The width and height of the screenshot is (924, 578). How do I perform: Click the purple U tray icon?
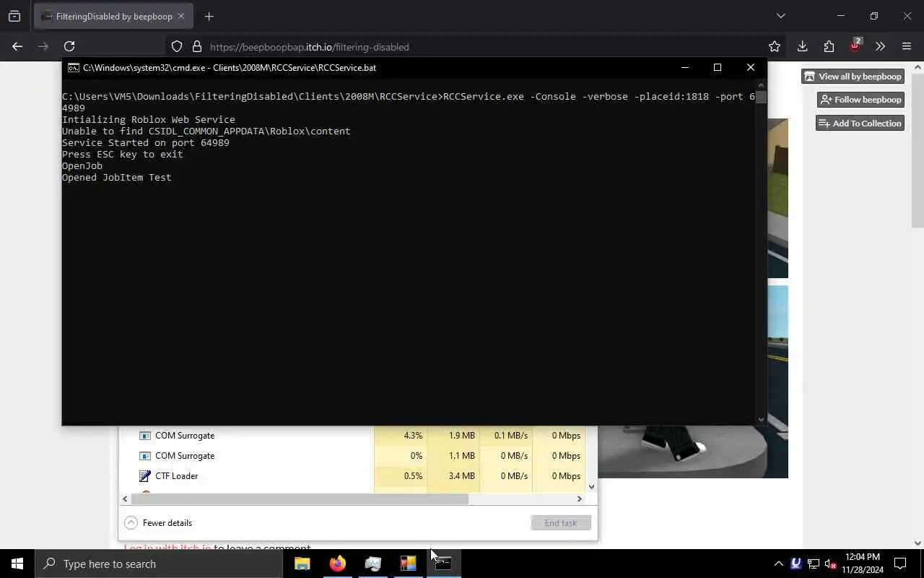[x=796, y=564]
